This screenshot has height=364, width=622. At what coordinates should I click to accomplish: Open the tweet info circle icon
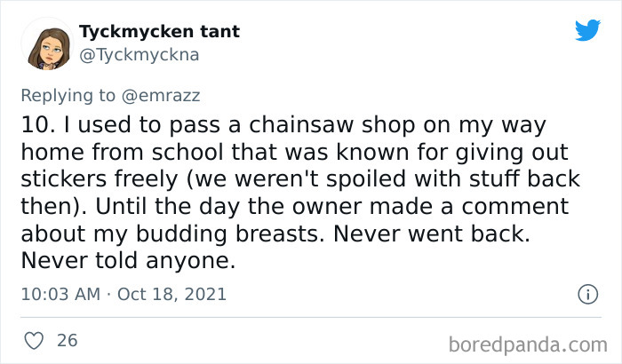pos(586,294)
